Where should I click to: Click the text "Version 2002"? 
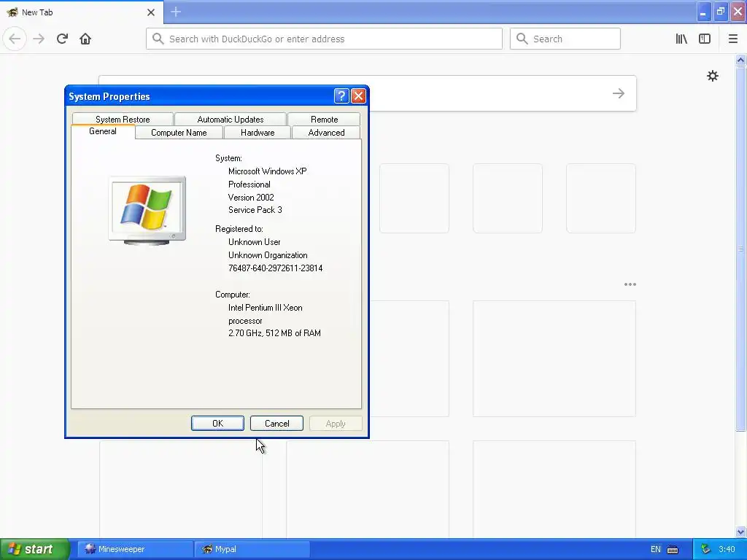click(x=251, y=197)
